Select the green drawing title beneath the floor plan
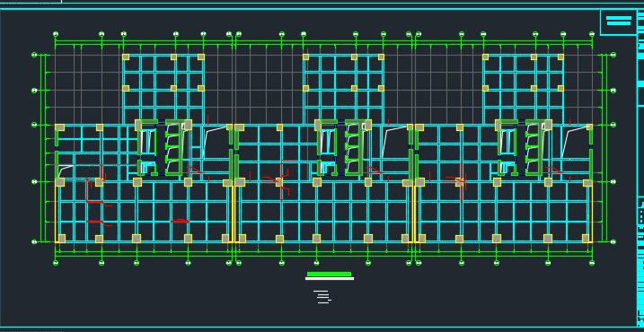The width and height of the screenshot is (644, 332). pyautogui.click(x=329, y=275)
